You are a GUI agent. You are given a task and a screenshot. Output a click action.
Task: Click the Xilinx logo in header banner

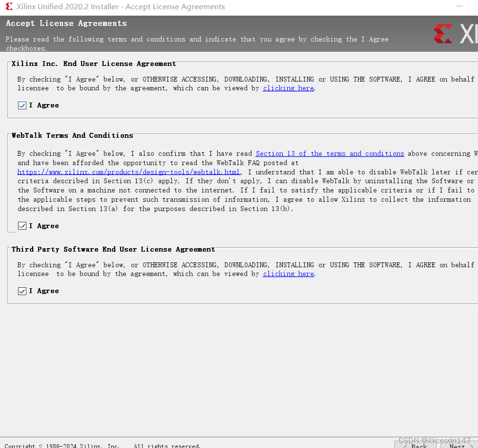tap(456, 34)
